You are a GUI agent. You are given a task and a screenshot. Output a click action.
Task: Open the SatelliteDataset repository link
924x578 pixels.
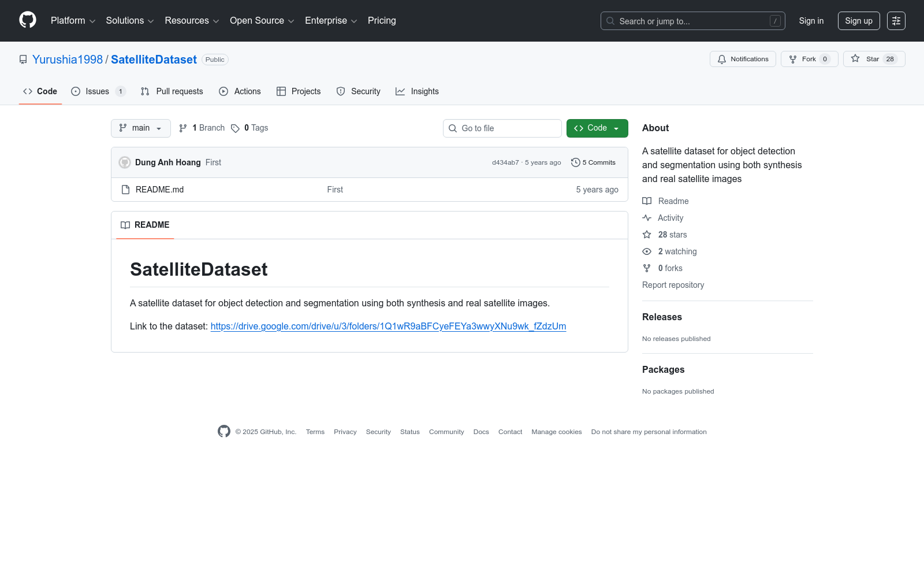pos(154,60)
